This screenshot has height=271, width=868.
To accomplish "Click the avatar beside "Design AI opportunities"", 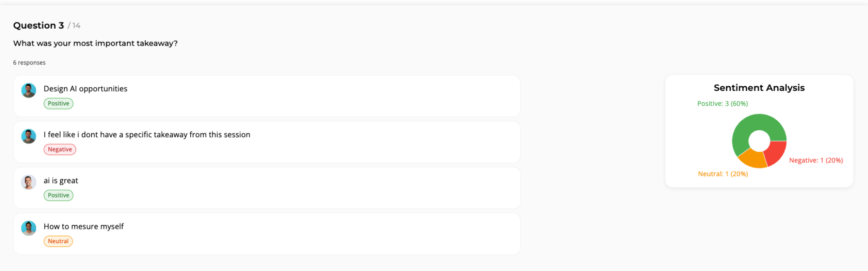I will click(x=29, y=90).
